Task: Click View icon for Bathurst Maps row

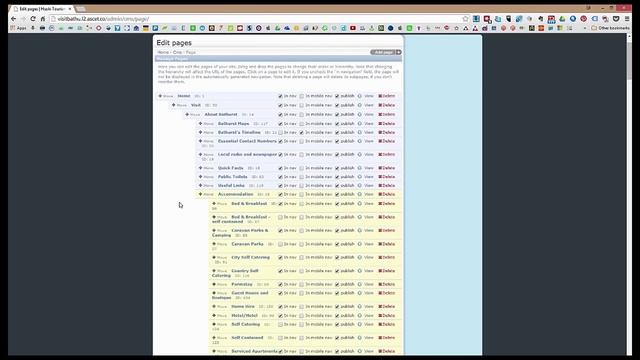Action: click(360, 124)
